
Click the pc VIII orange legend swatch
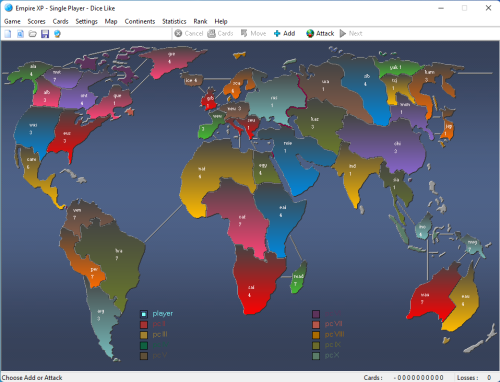click(x=316, y=335)
